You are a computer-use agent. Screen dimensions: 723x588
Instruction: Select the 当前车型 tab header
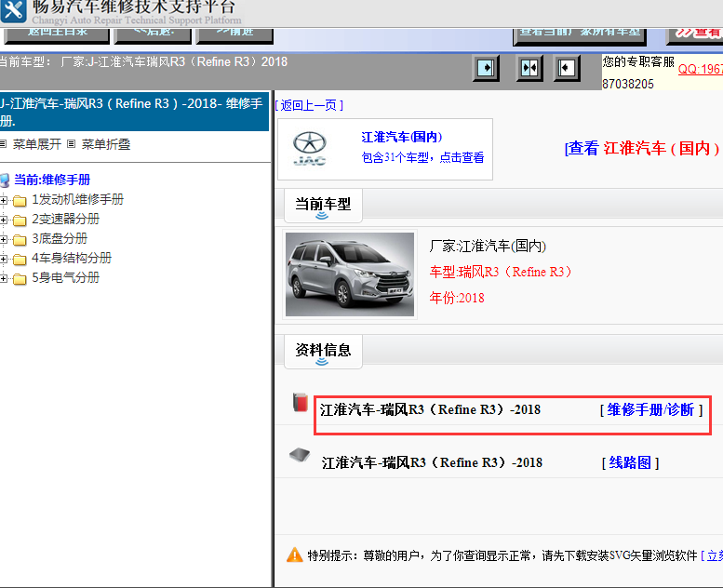pos(323,206)
